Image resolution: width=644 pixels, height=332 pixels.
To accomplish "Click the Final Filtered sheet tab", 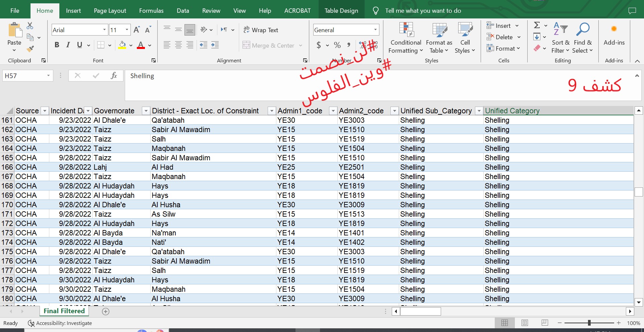I will point(64,311).
